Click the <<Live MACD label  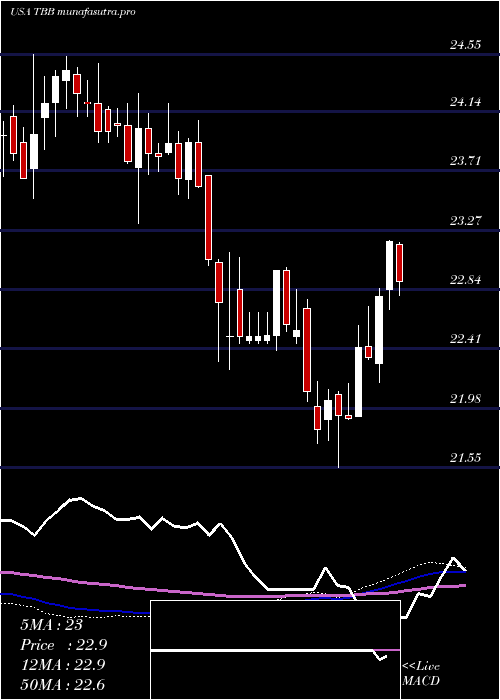point(421,673)
